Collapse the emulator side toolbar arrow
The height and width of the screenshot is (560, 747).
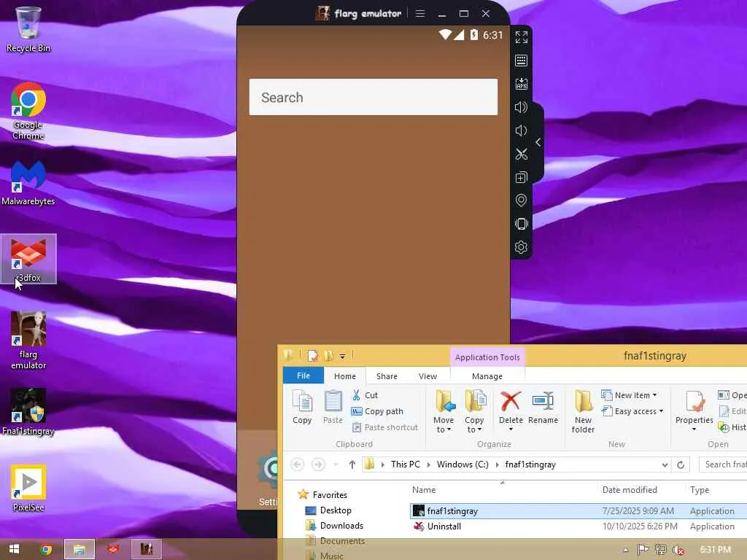[x=538, y=142]
